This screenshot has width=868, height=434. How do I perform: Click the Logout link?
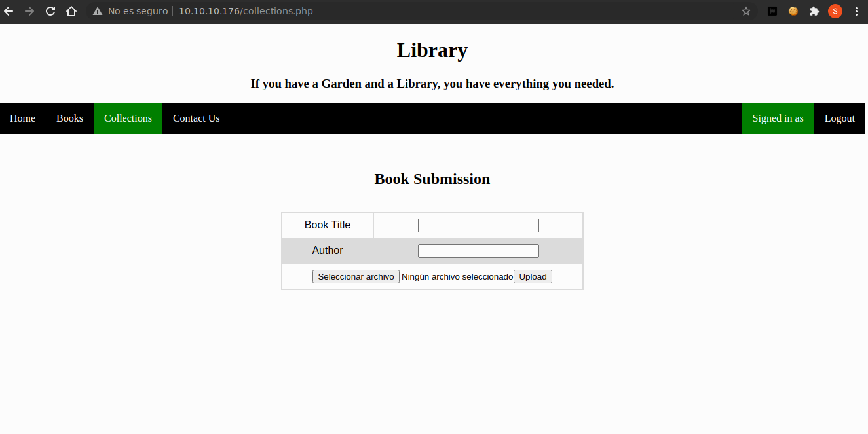(839, 118)
